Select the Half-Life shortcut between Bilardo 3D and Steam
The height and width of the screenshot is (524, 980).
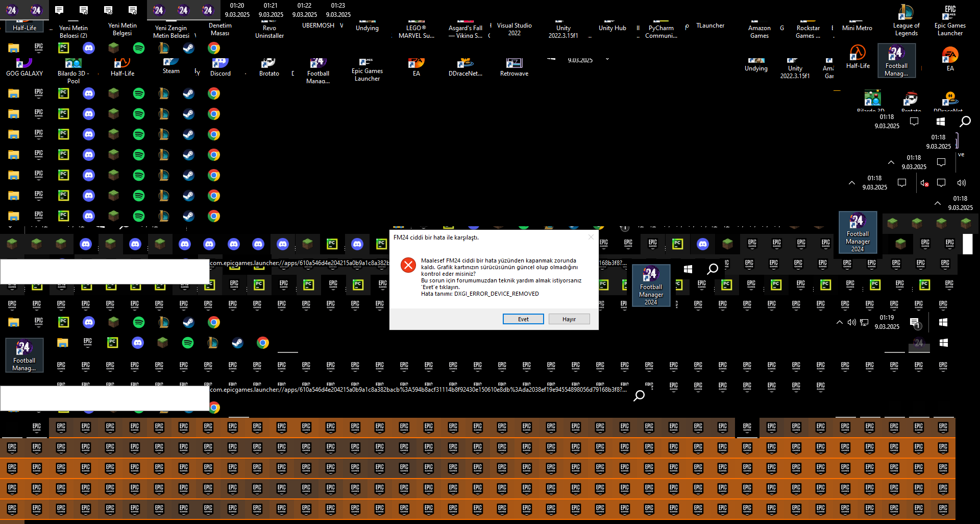pyautogui.click(x=122, y=68)
